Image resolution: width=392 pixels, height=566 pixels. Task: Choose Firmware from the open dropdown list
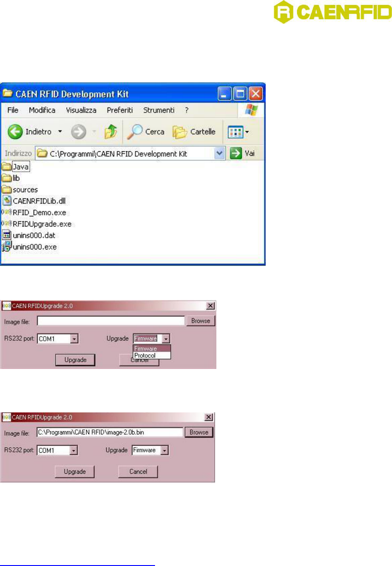coord(152,348)
